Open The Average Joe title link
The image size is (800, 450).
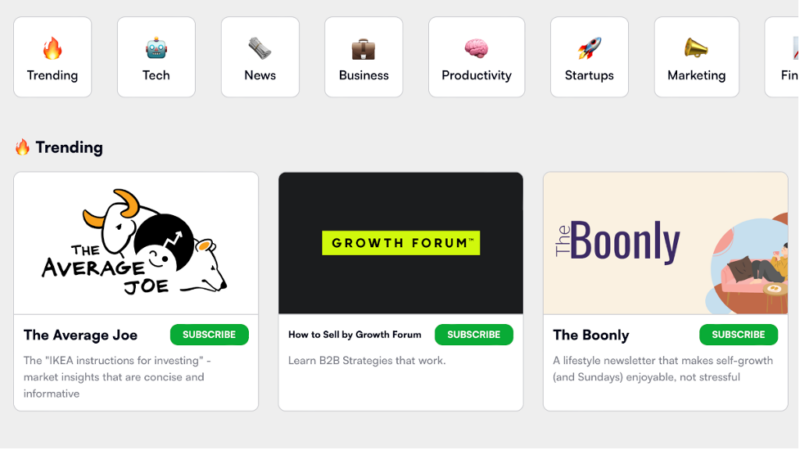[x=81, y=335]
